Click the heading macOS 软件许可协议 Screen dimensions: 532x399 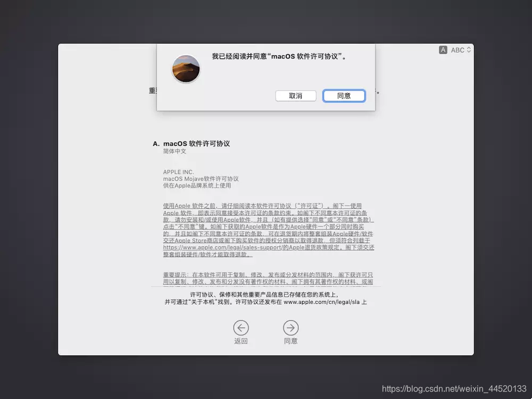196,144
